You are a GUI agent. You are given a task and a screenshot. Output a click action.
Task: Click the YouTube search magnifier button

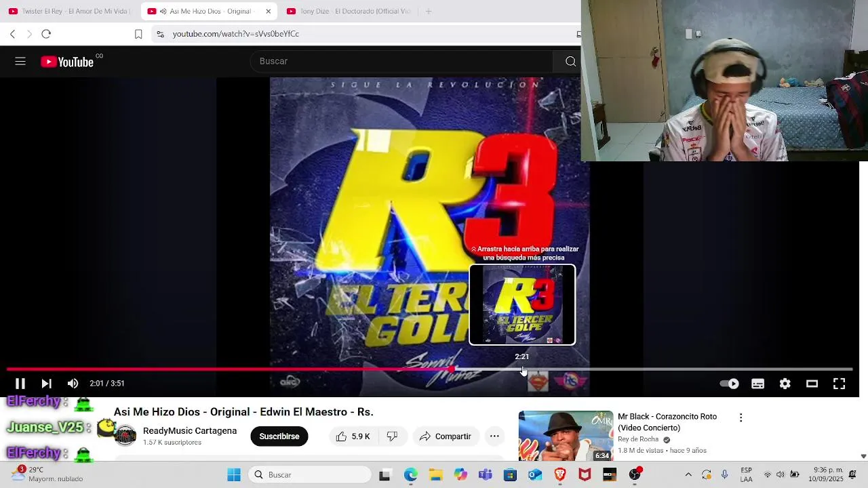[x=570, y=61]
